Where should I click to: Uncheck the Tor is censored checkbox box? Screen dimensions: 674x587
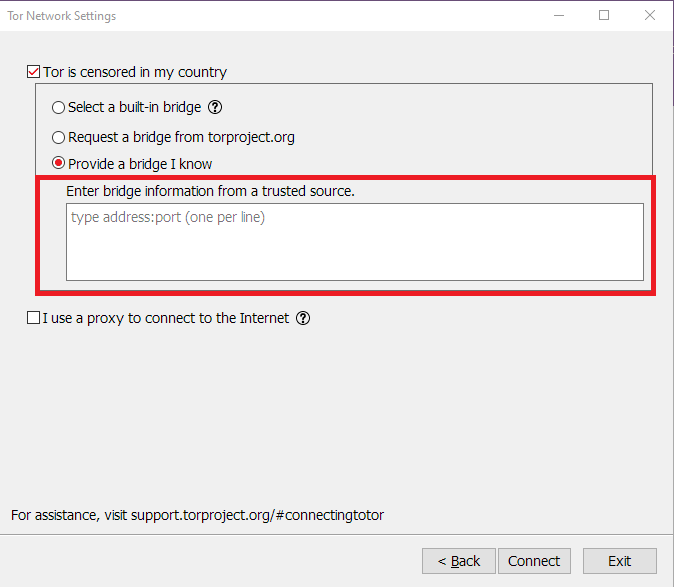tap(34, 71)
